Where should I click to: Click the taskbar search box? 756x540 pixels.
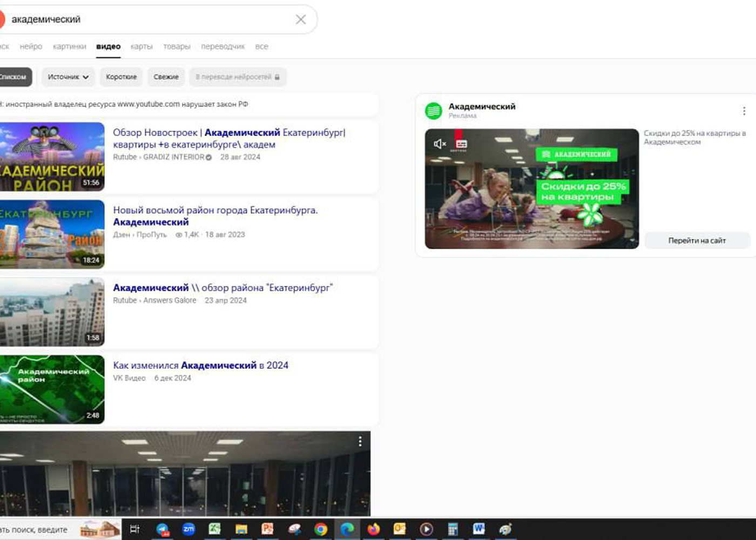(60, 530)
